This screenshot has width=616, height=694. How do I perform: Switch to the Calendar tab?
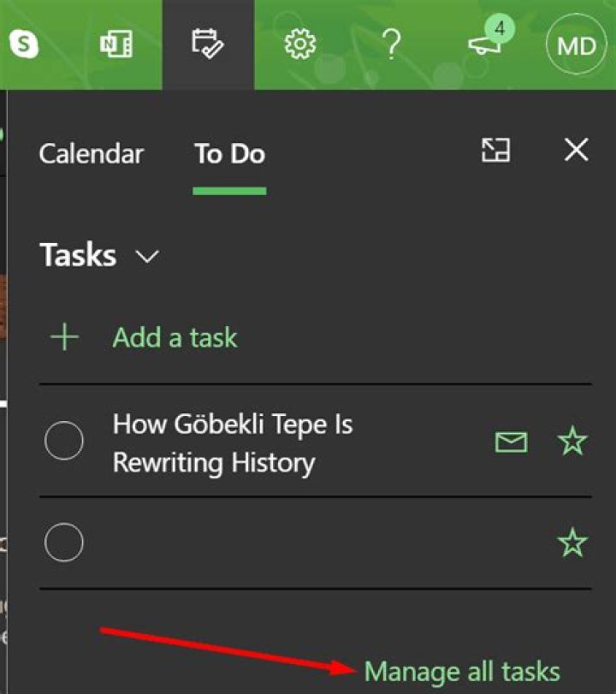tap(92, 154)
